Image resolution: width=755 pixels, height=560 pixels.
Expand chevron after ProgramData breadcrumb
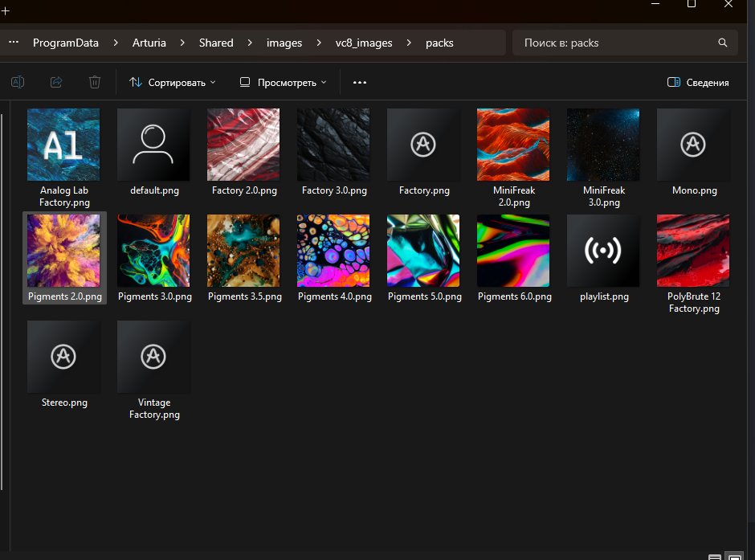click(x=116, y=43)
